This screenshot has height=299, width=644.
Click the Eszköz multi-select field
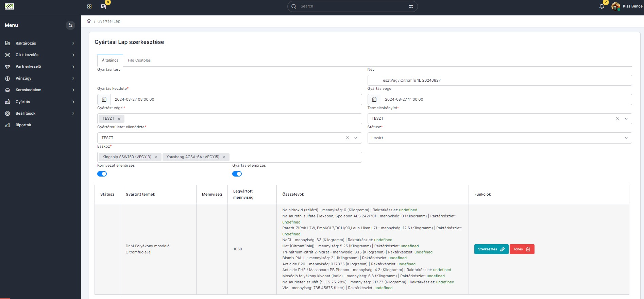(230, 157)
